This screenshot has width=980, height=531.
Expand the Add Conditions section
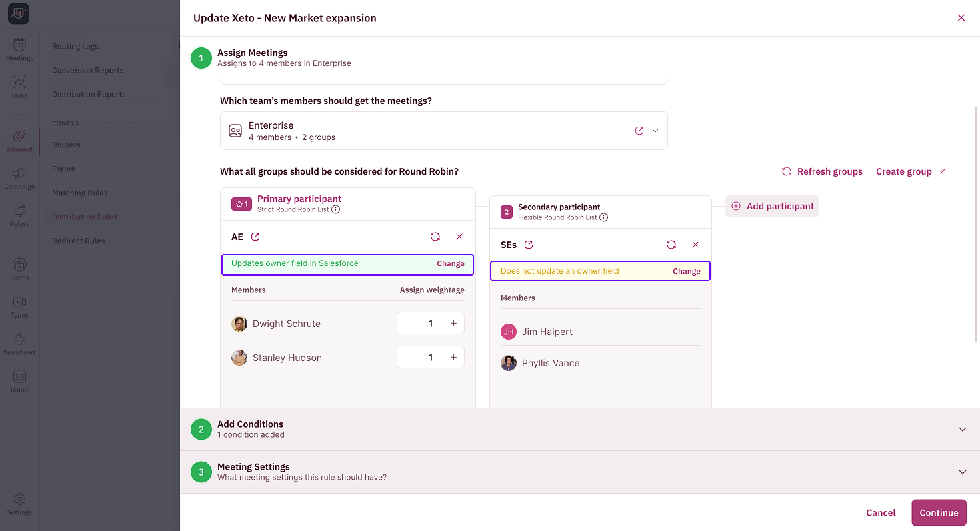pyautogui.click(x=963, y=430)
